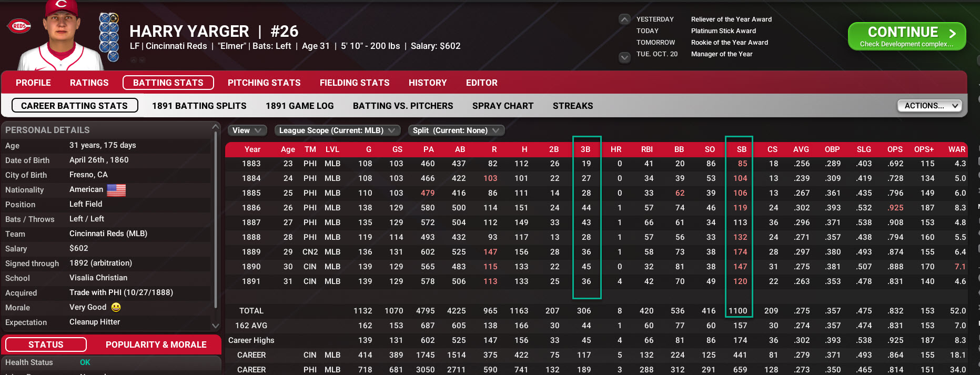Click the American flag icon next to Nationality
Screen dimensions: 980x375
pos(116,190)
